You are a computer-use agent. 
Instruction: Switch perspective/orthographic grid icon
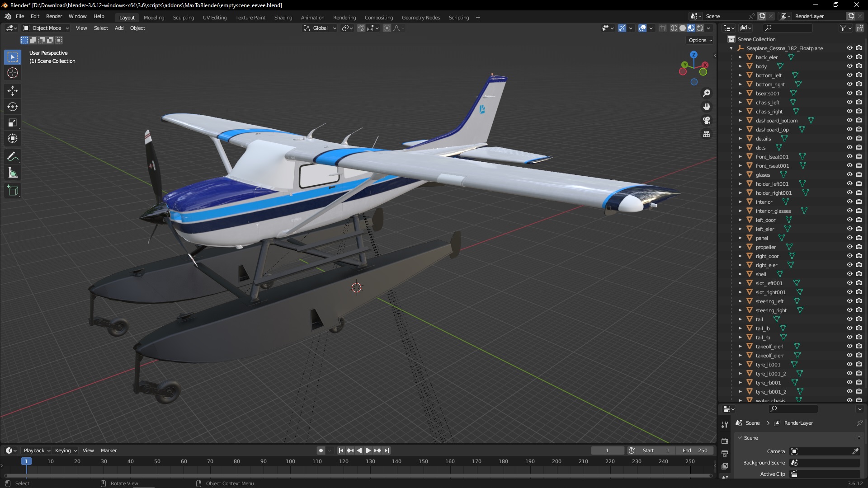click(707, 134)
